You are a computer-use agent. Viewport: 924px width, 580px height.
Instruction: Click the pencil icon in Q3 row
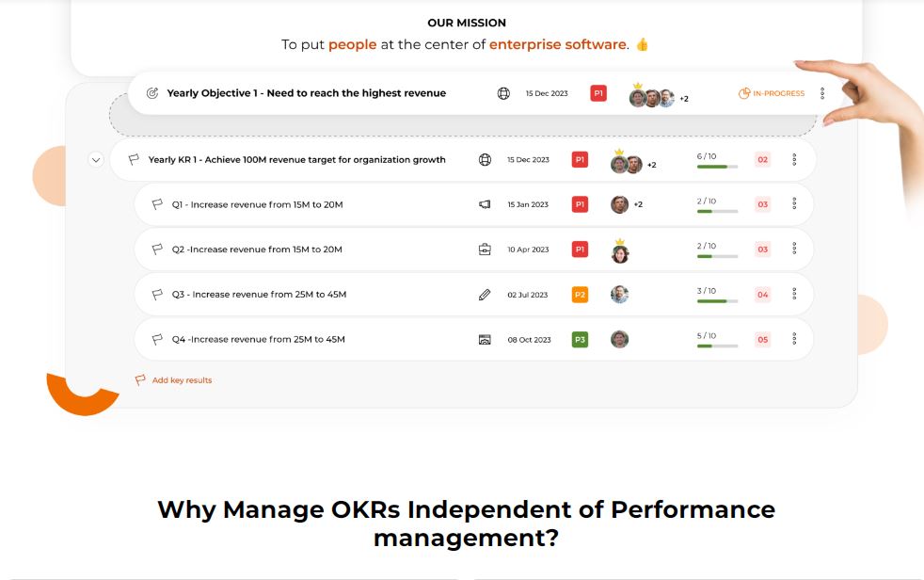click(485, 295)
